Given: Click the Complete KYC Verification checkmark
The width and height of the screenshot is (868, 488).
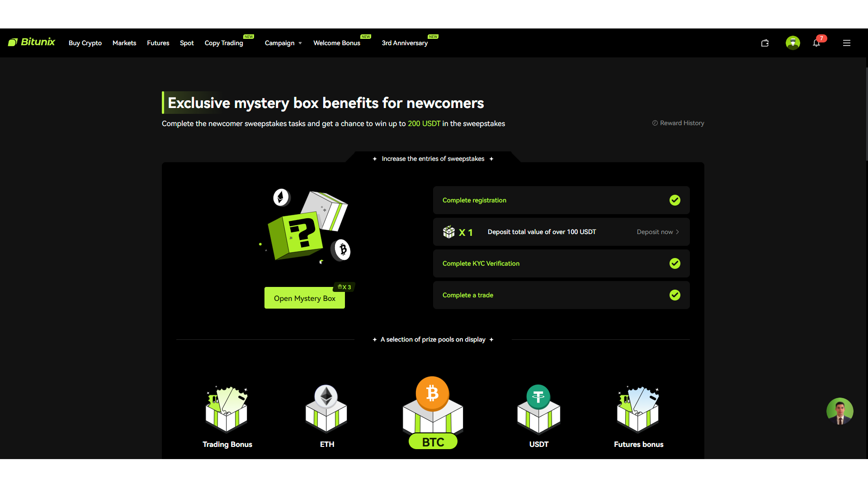Looking at the screenshot, I should (675, 263).
